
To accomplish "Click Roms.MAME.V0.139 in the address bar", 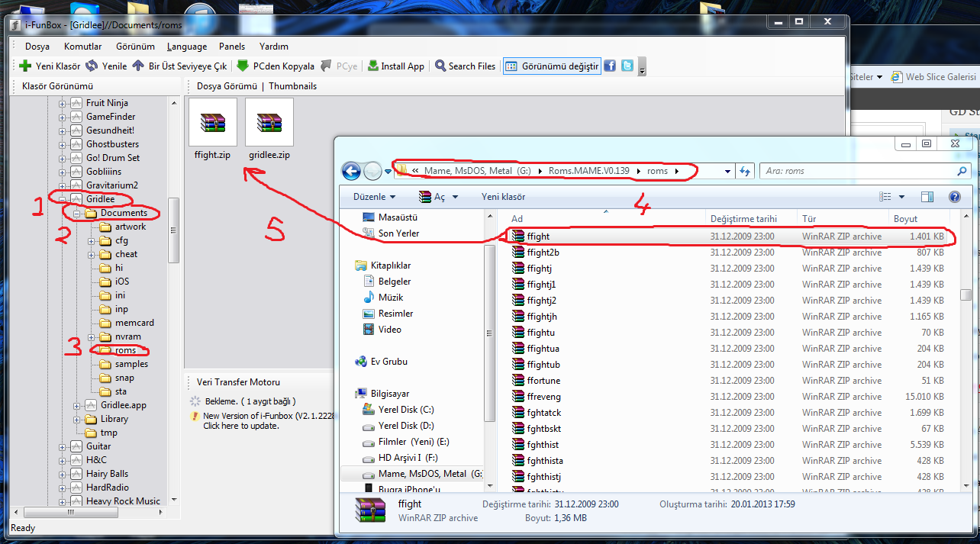I will [x=588, y=171].
